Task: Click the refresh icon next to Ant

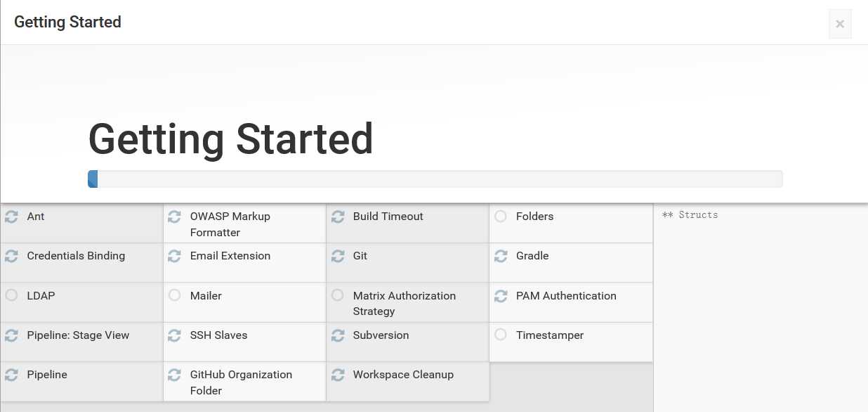Action: (x=11, y=217)
